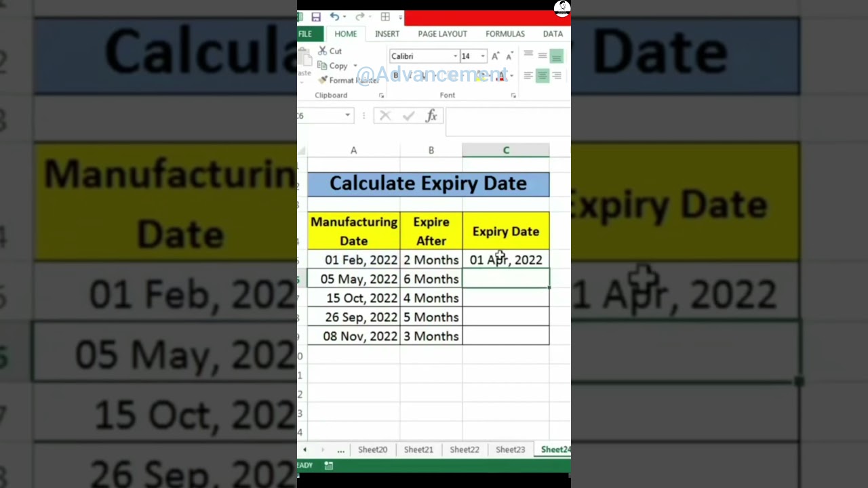Screen dimensions: 868x488
Task: Cut the selected cell contents
Action: point(330,51)
